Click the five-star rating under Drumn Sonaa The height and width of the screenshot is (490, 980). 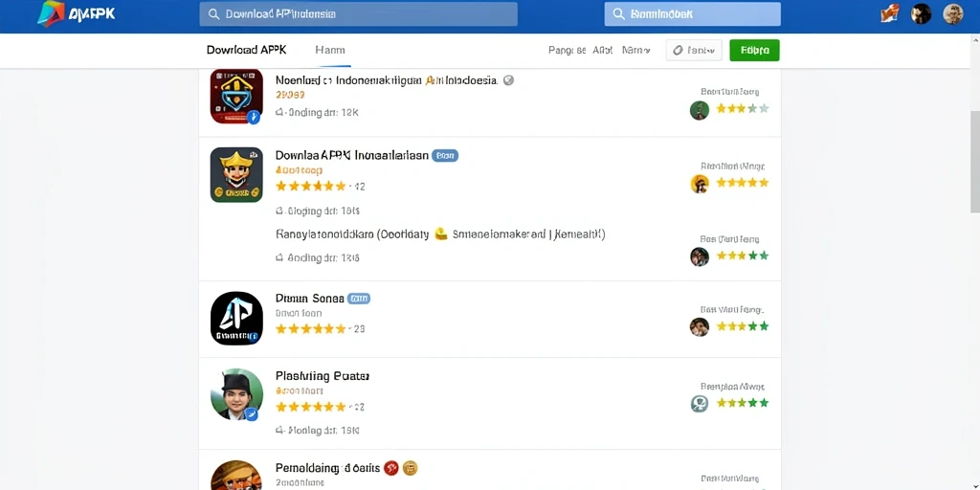click(311, 329)
